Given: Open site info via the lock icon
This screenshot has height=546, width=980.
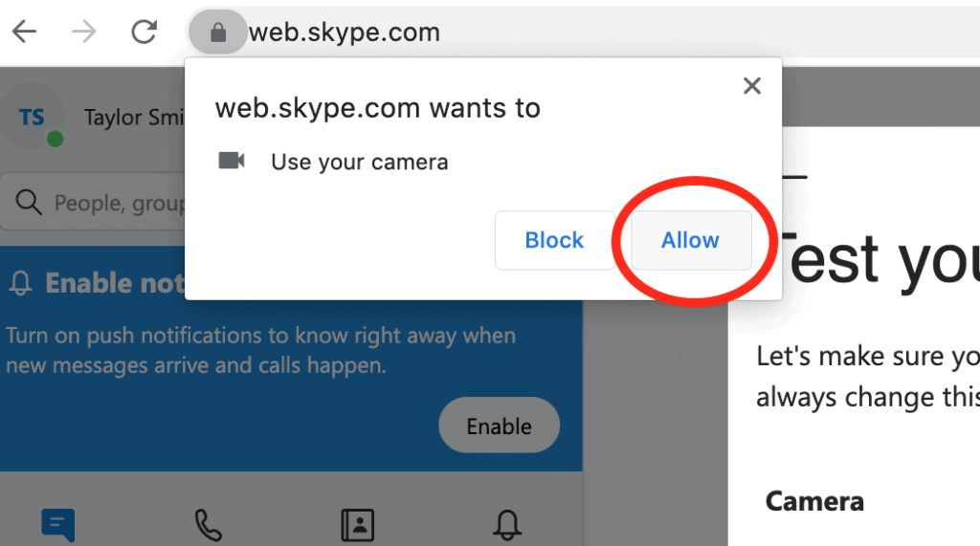Looking at the screenshot, I should click(x=217, y=33).
